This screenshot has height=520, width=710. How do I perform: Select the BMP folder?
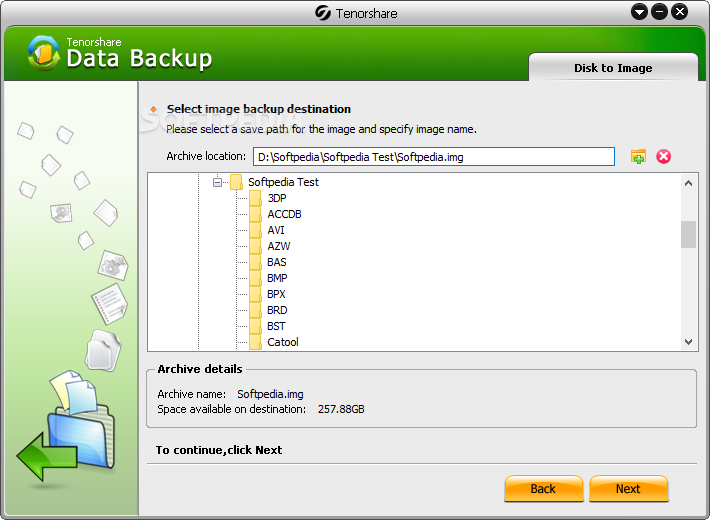tap(277, 278)
